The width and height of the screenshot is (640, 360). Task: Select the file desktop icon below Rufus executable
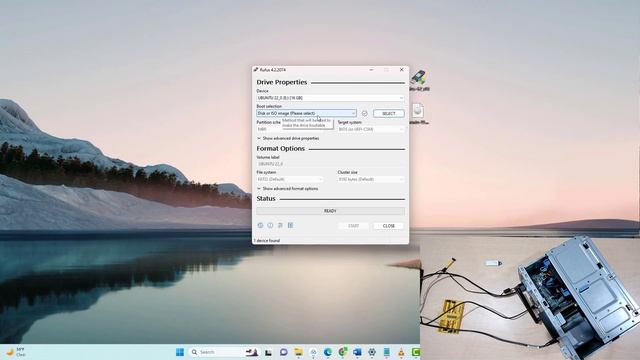418,114
